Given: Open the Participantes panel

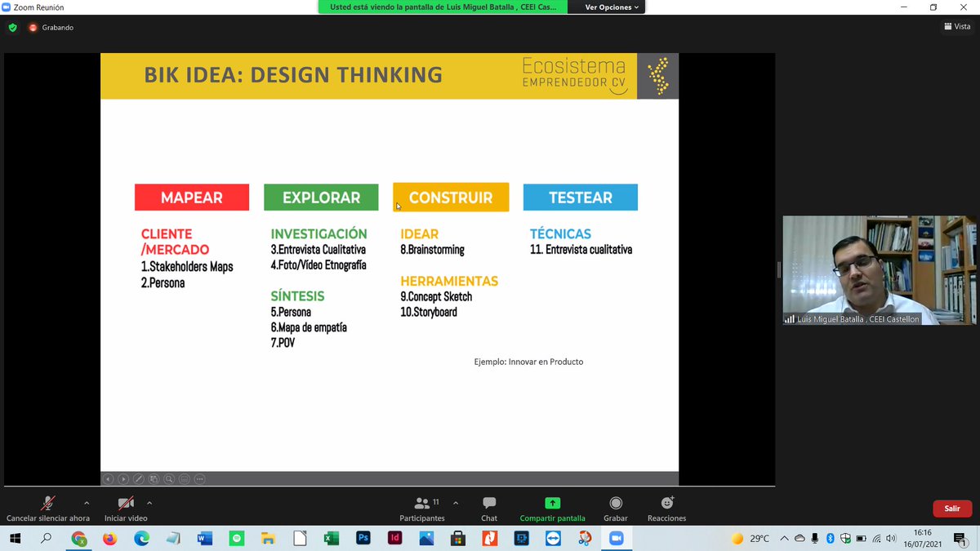Looking at the screenshot, I should pyautogui.click(x=422, y=508).
